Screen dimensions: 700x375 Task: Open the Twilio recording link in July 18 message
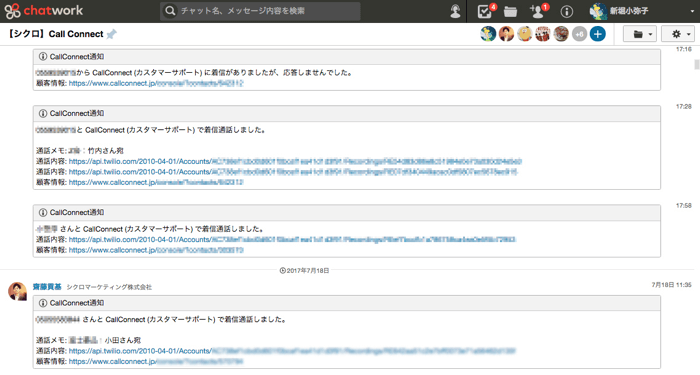pos(292,351)
